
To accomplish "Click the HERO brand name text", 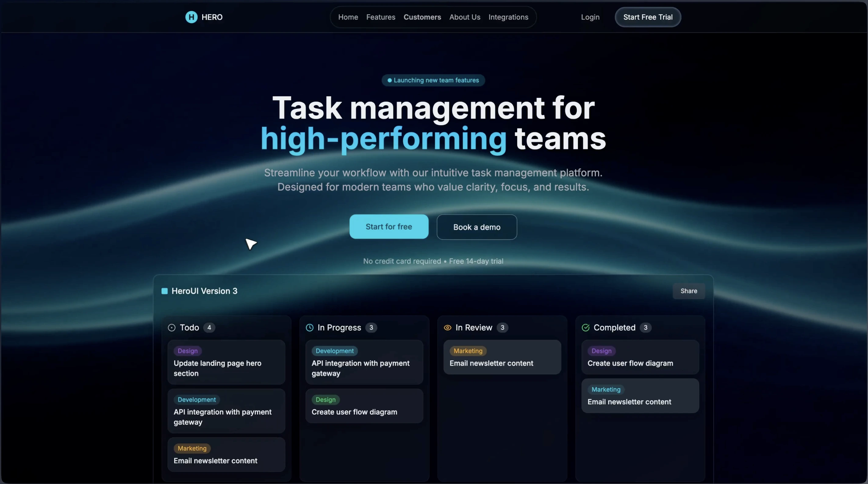I will pyautogui.click(x=212, y=17).
